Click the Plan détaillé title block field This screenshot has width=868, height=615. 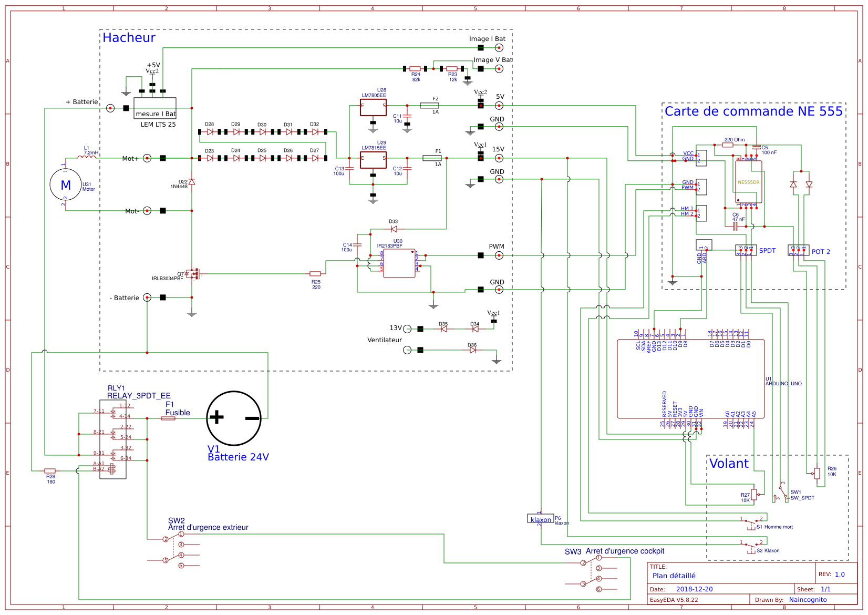[x=674, y=576]
